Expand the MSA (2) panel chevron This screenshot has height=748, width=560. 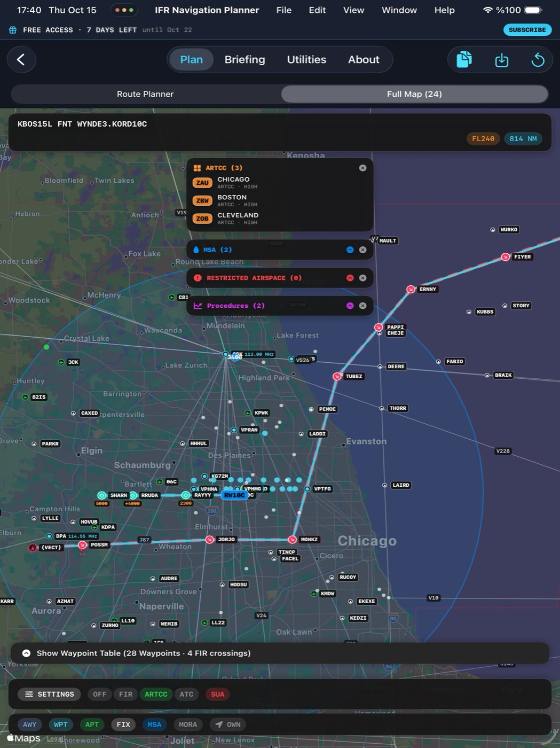tap(350, 250)
